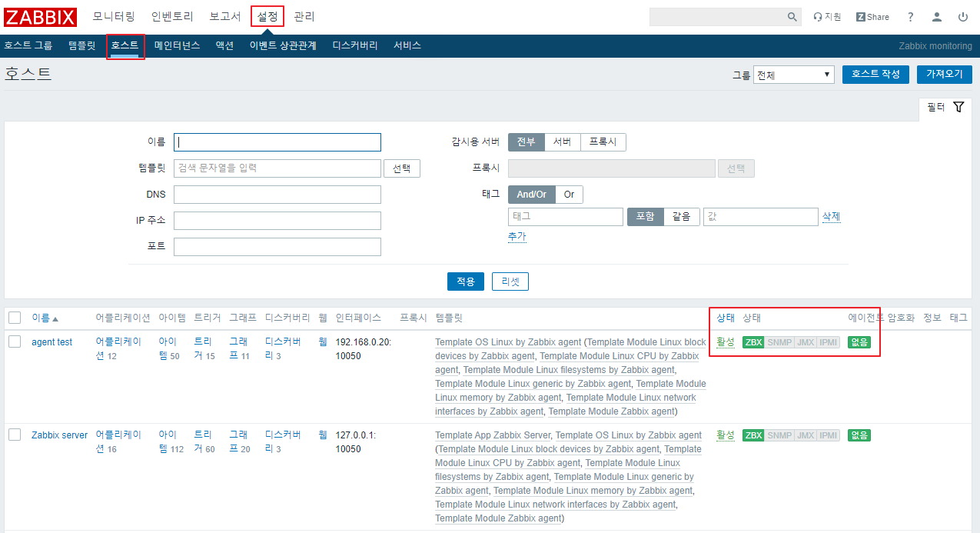980x533 pixels.
Task: Toggle the 필터 filter tab
Action: coord(945,108)
